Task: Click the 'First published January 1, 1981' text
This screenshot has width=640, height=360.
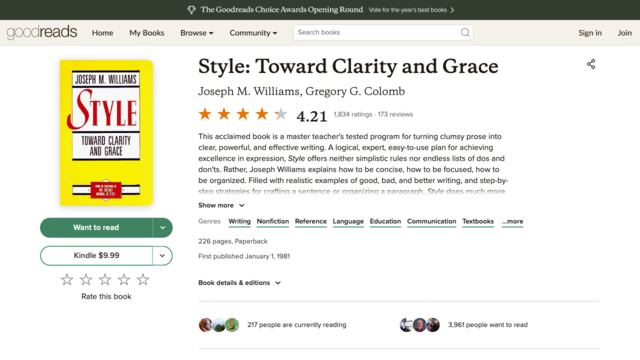Action: tap(244, 256)
